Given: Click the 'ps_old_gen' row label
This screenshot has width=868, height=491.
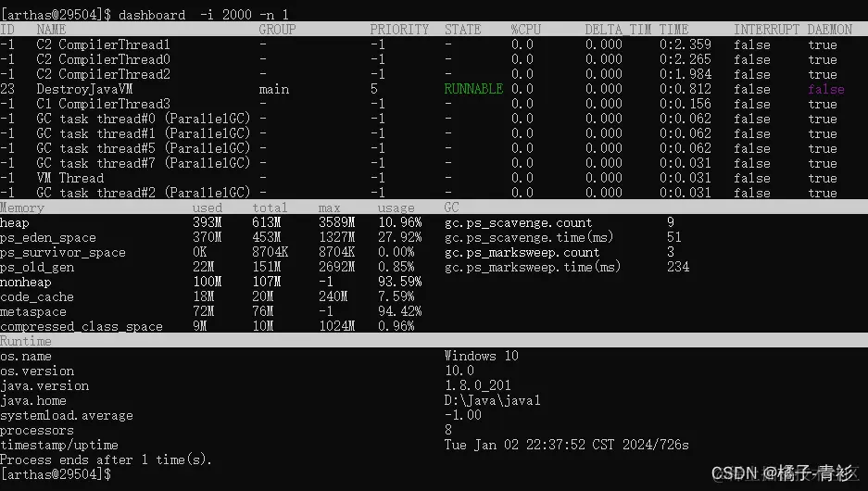Looking at the screenshot, I should coord(37,268).
